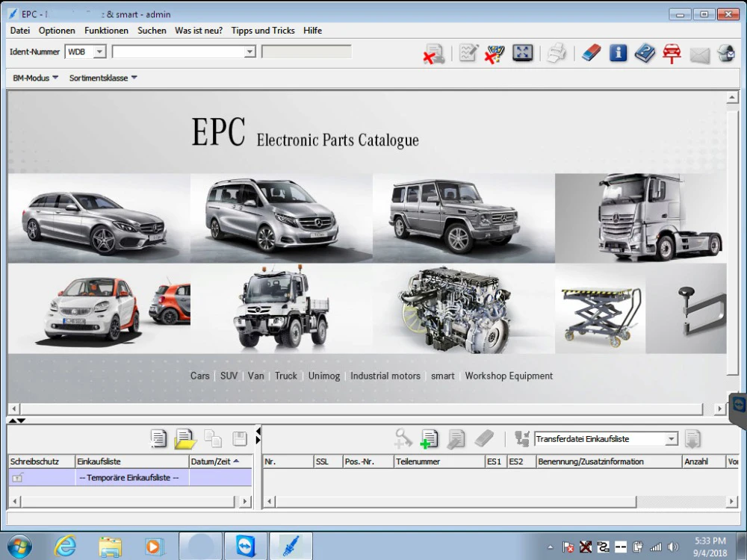Select the eraser icon in the toolbar
747x560 pixels.
(x=591, y=52)
